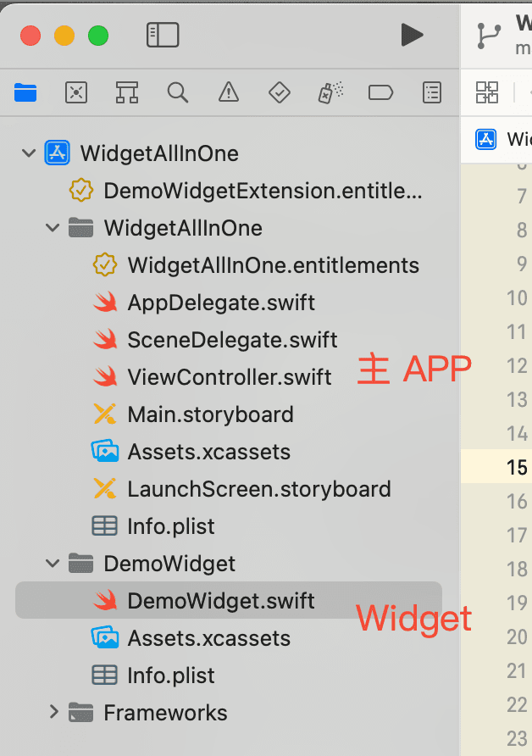532x756 pixels.
Task: Toggle the navigator sidebar visibility
Action: [x=163, y=36]
